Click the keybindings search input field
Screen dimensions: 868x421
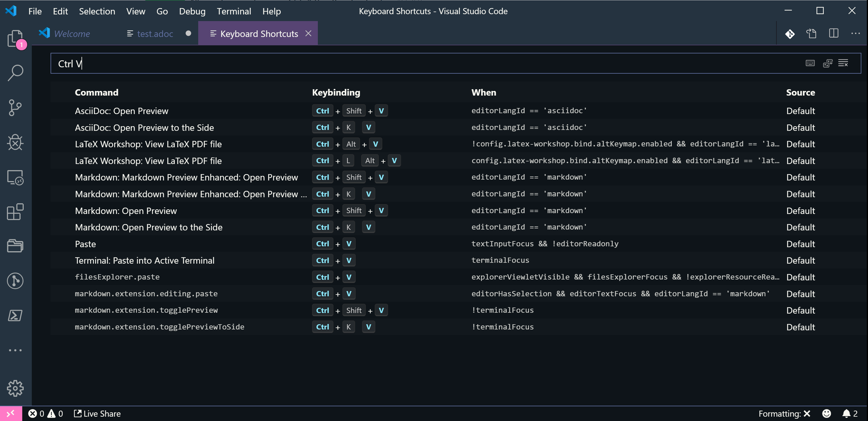(x=404, y=63)
